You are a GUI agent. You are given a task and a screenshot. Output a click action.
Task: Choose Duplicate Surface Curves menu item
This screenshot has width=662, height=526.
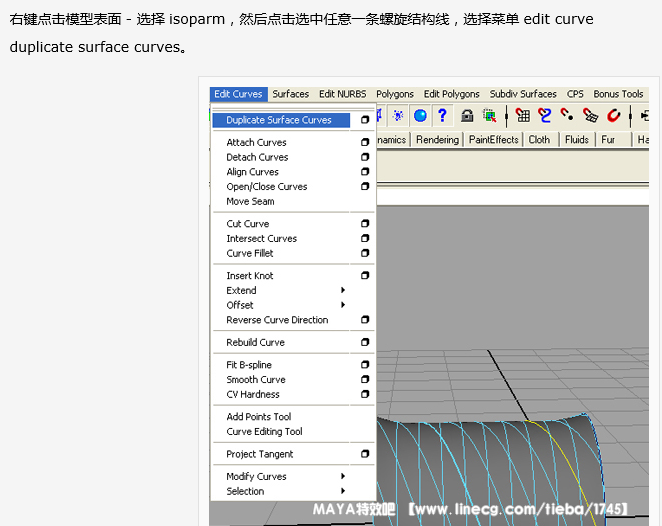279,120
